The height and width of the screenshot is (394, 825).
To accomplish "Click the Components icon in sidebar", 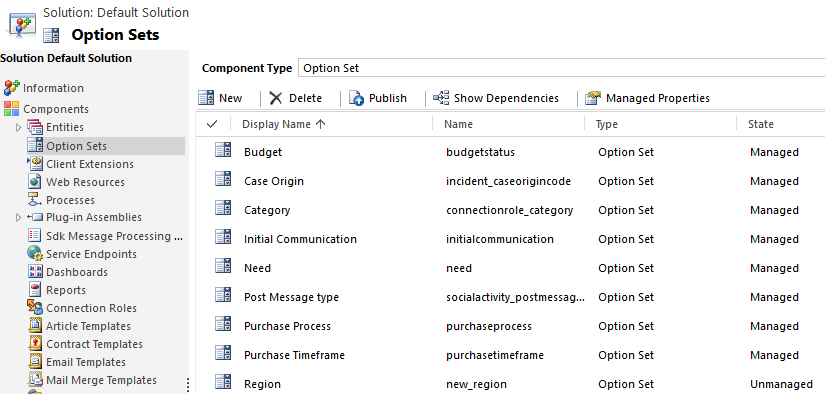I will tap(11, 109).
